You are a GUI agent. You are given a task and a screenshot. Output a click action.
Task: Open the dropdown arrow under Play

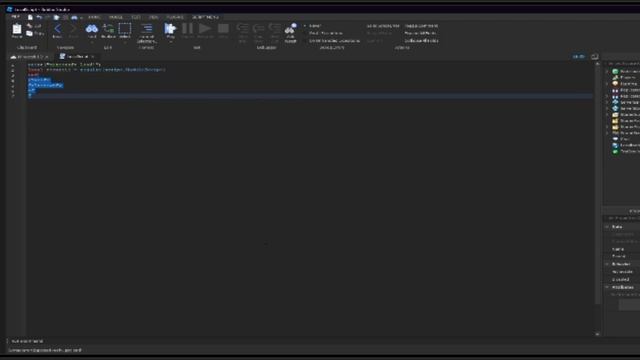pyautogui.click(x=170, y=42)
